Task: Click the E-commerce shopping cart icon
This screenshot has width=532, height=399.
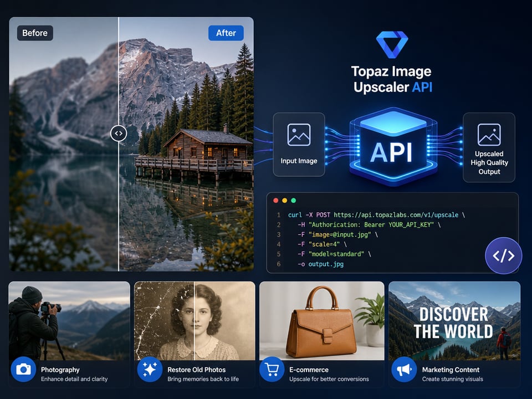Action: [272, 369]
